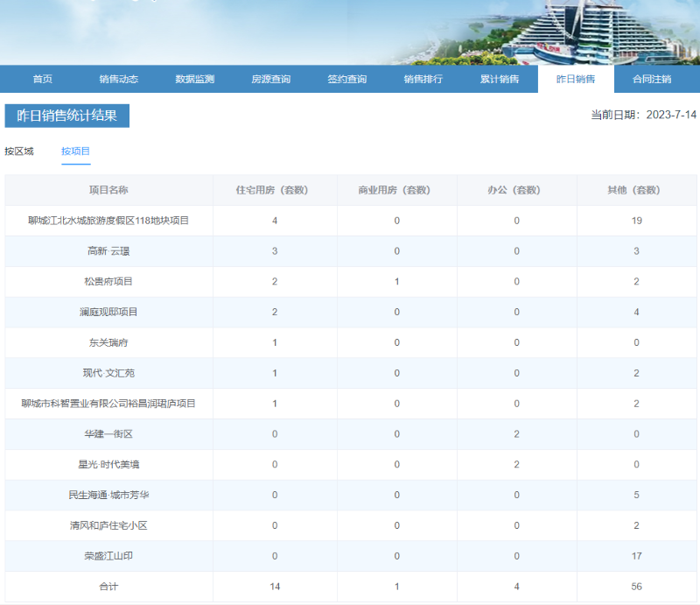Screen dimensions: 700x605
Task: Click the 昨日销售统计结果 heading label
Action: click(x=67, y=116)
